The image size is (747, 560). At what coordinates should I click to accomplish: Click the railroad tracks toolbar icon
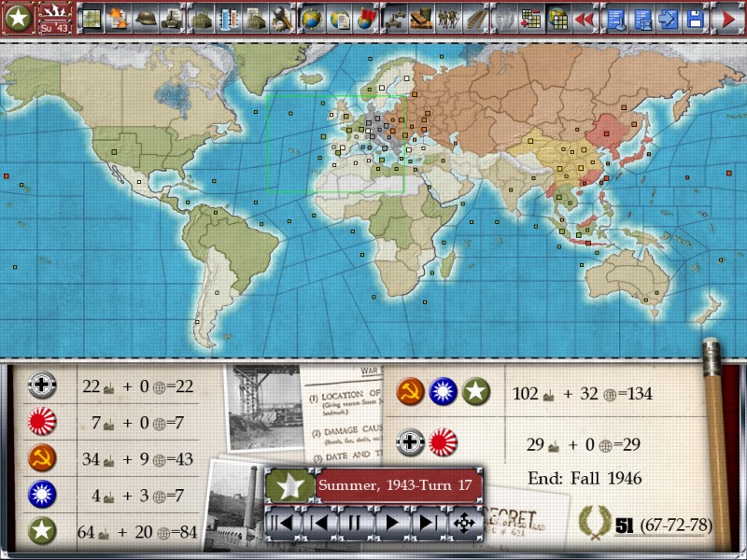pyautogui.click(x=477, y=19)
